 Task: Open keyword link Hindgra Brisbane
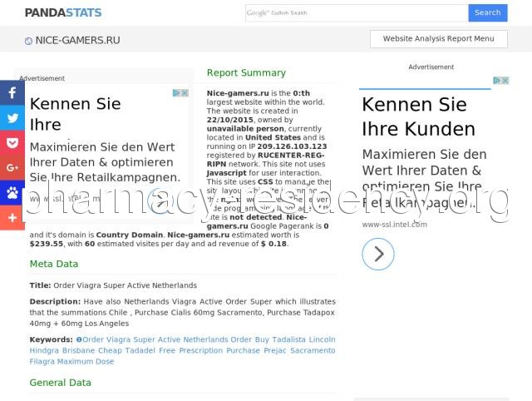click(62, 350)
